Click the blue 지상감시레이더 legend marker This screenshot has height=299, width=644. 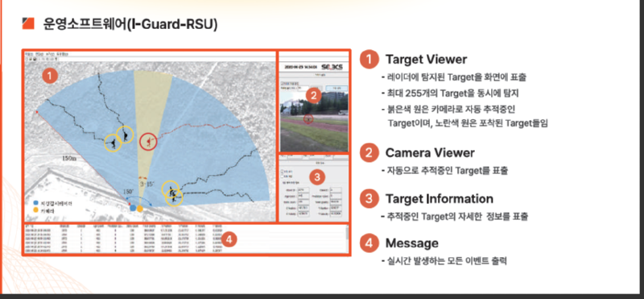coord(36,203)
